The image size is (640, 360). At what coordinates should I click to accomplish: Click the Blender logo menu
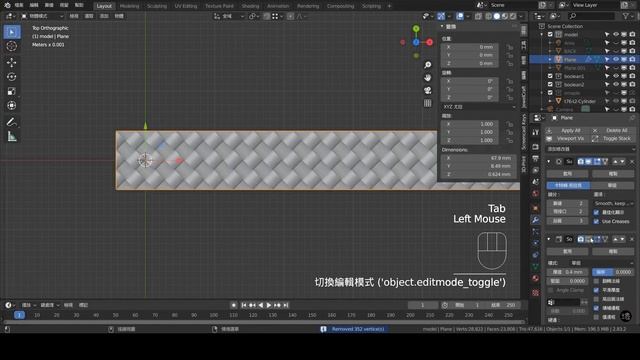tap(7, 5)
